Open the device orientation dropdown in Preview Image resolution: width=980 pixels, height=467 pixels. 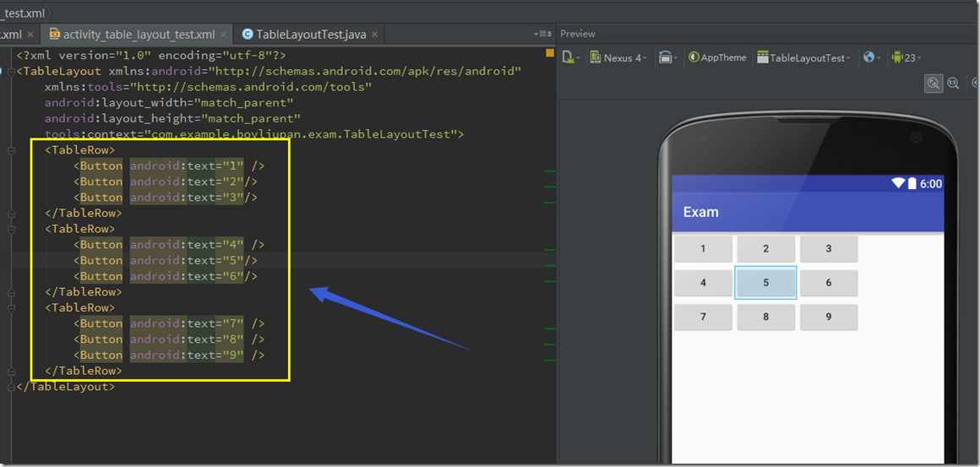pyautogui.click(x=667, y=57)
